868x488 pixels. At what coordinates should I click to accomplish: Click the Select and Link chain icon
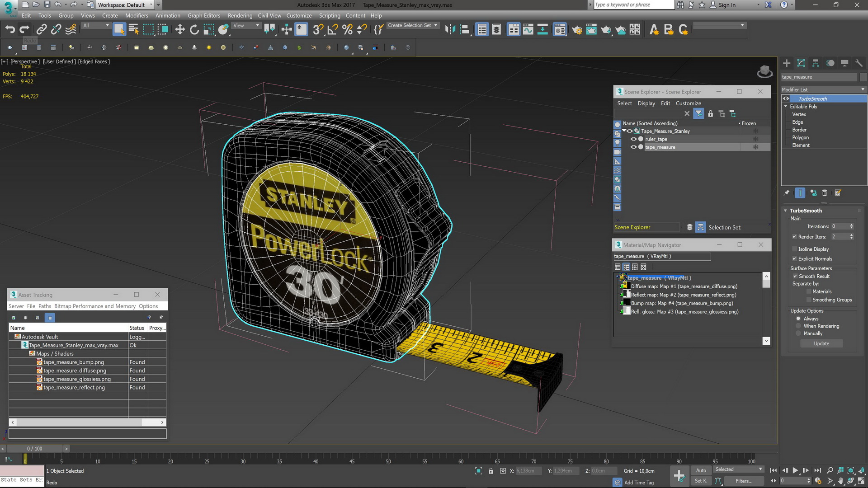point(41,30)
